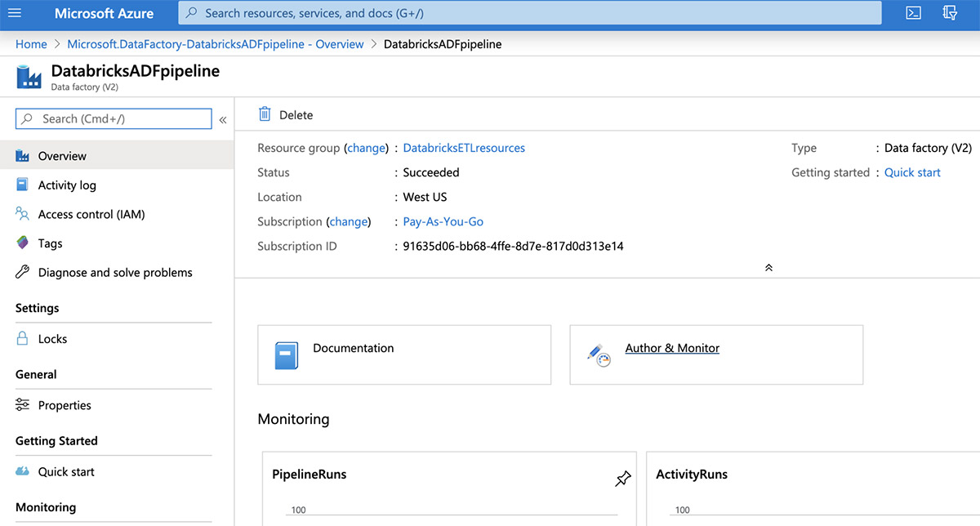This screenshot has height=526, width=980.
Task: Change the resource group via change link
Action: (x=366, y=148)
